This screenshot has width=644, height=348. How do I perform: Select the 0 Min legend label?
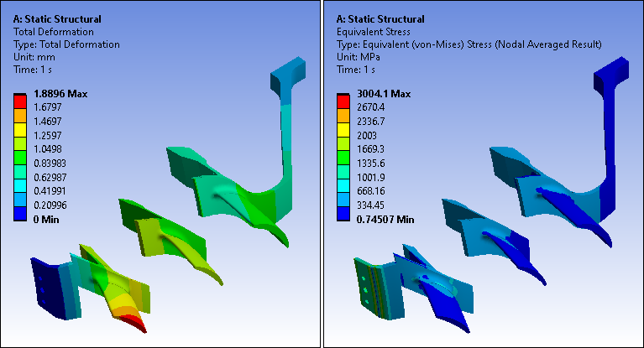46,220
